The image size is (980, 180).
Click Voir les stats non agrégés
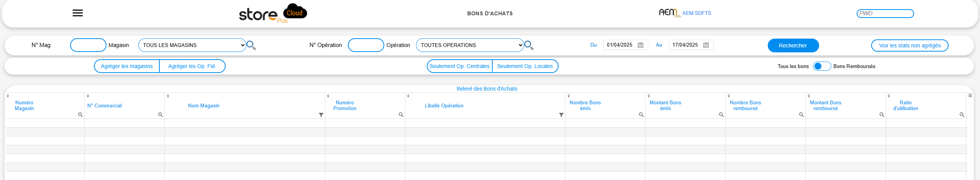[910, 45]
